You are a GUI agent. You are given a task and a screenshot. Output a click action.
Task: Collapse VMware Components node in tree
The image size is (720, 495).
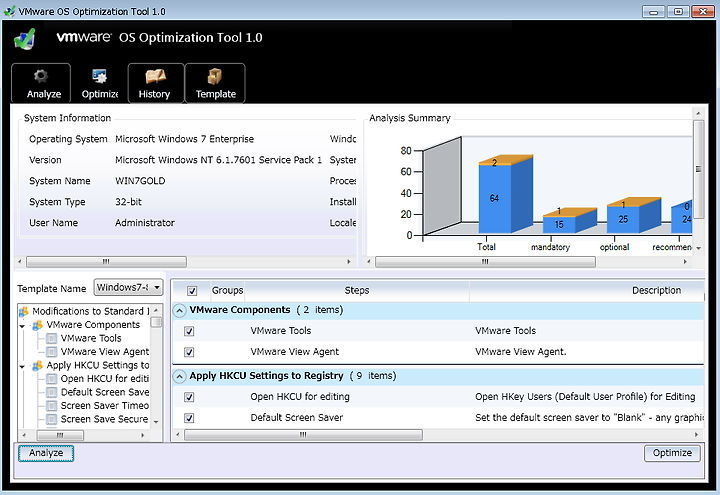pos(22,326)
